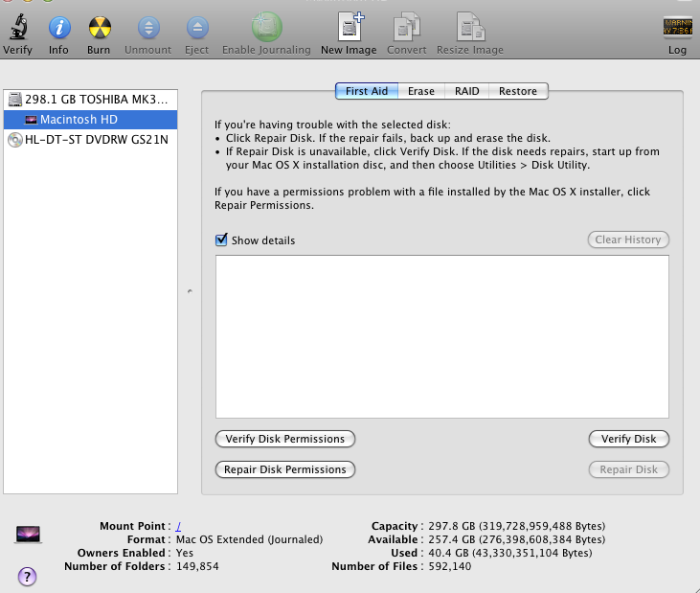Open the Info toolbar icon
The image size is (700, 593).
pos(59,28)
